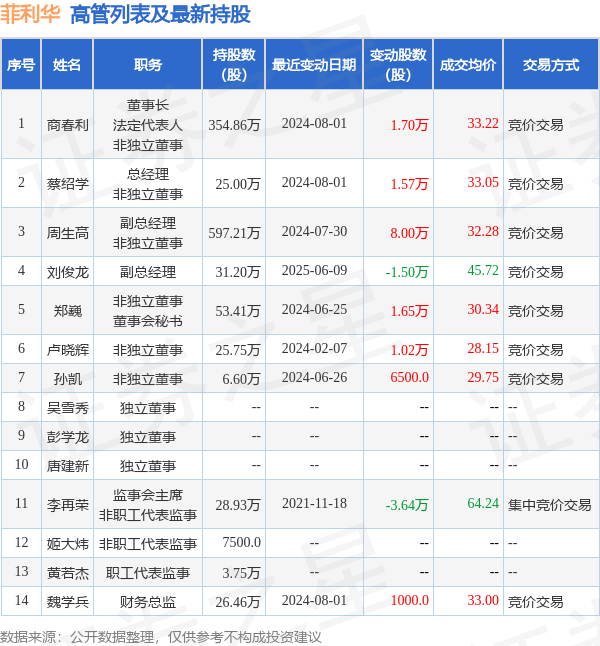Screen dimensions: 600x646
Task: Click change value 6500.0
Action: point(409,377)
